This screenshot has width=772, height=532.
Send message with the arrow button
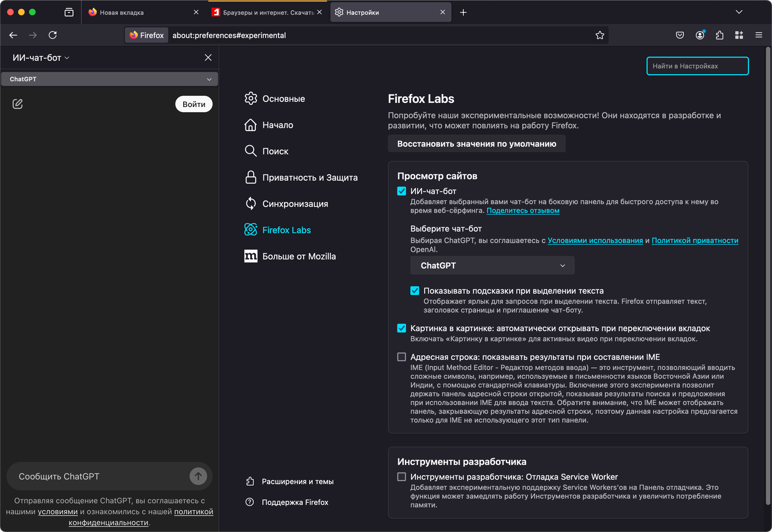pos(198,476)
